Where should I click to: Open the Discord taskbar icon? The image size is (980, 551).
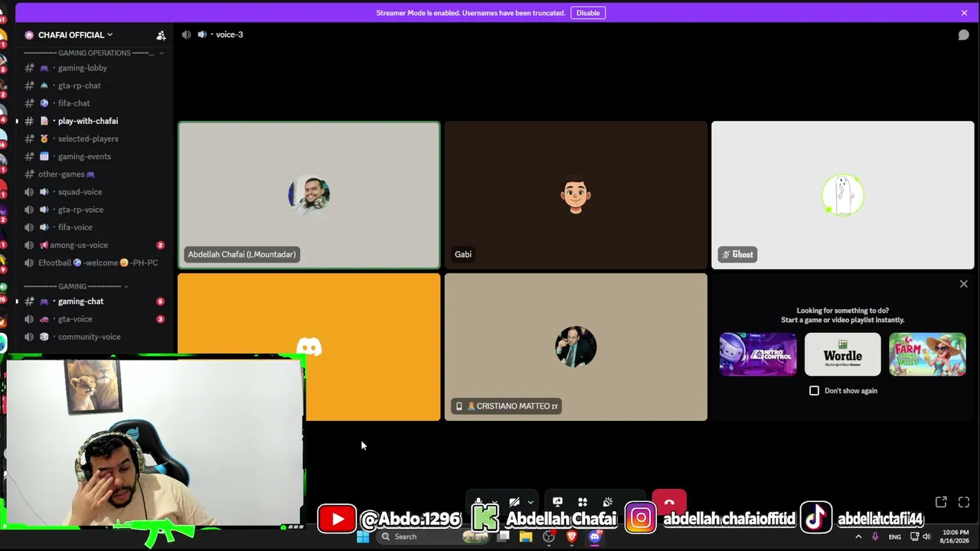coord(594,536)
